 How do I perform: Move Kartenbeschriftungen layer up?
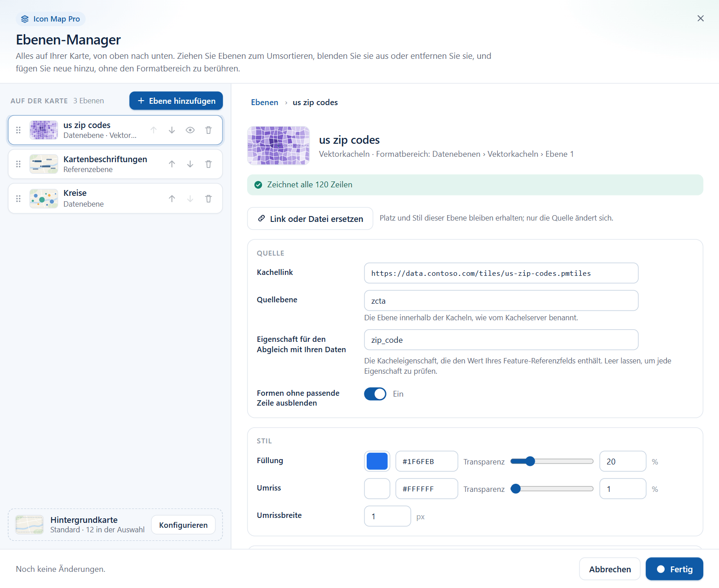pyautogui.click(x=172, y=164)
